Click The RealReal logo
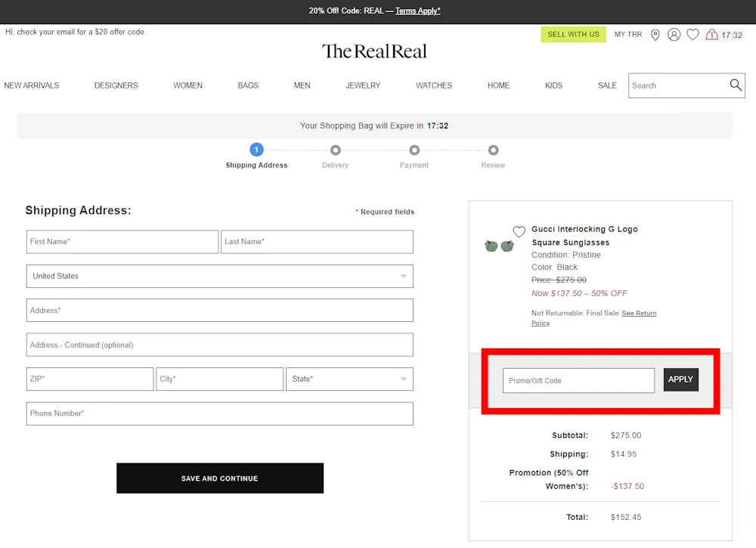756x548 pixels. pos(374,51)
